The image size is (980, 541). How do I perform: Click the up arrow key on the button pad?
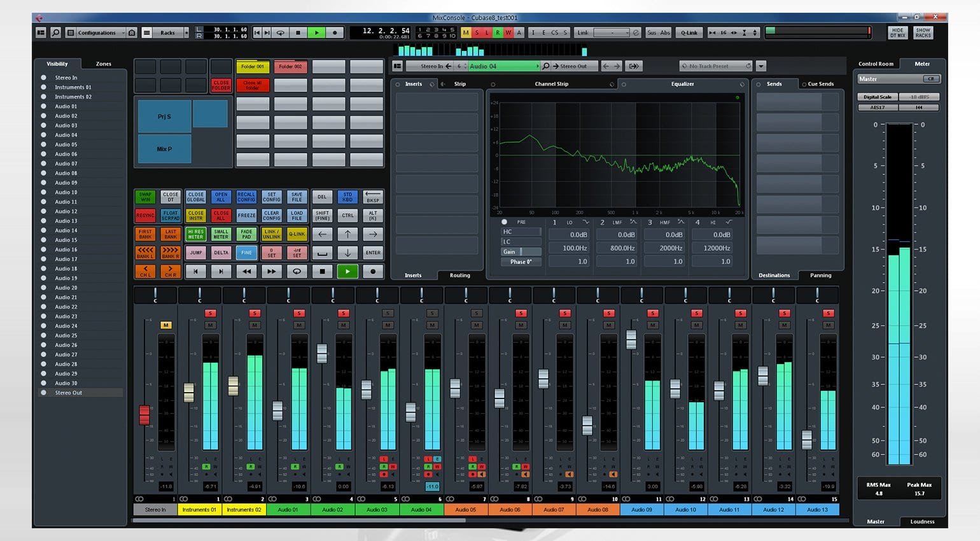point(347,234)
